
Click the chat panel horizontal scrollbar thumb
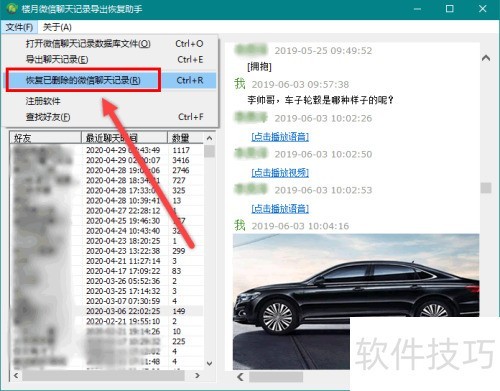pyautogui.click(x=276, y=377)
